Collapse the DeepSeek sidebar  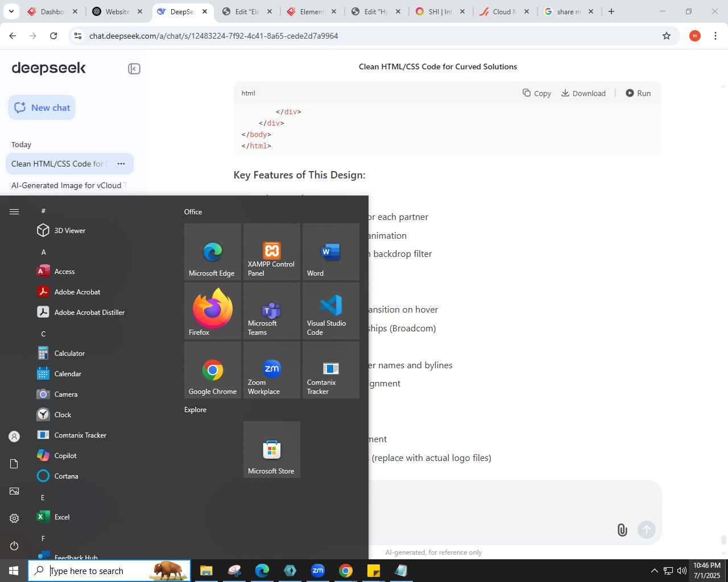(x=134, y=69)
